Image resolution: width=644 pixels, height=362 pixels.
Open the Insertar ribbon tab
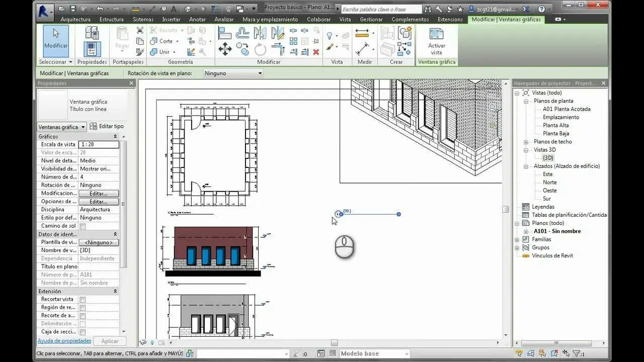pos(171,19)
